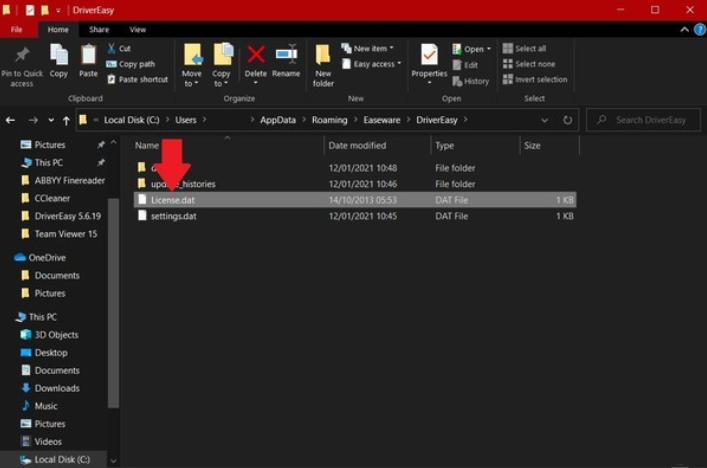
Task: Open the New item dropdown
Action: pos(367,48)
